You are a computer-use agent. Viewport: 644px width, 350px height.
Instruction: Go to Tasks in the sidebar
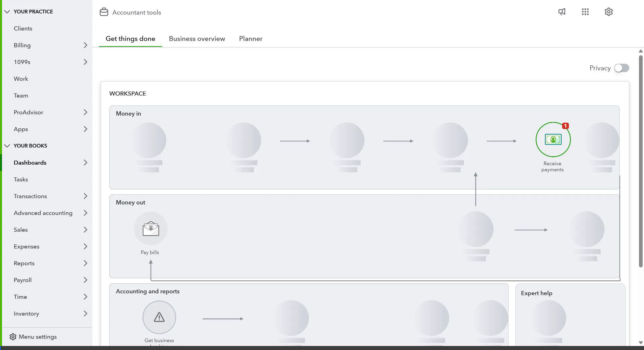[x=21, y=179]
